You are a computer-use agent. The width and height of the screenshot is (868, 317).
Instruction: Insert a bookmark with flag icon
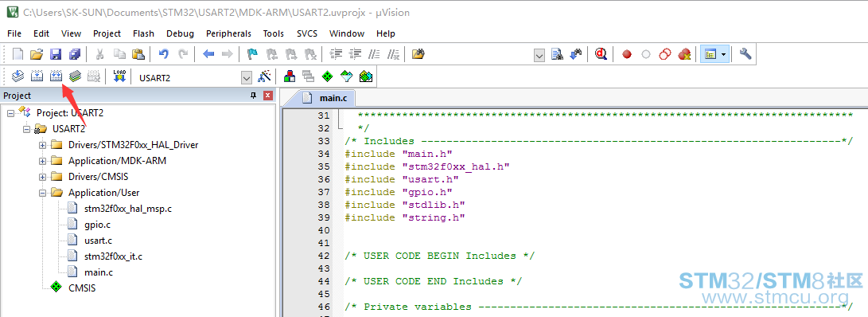point(252,54)
